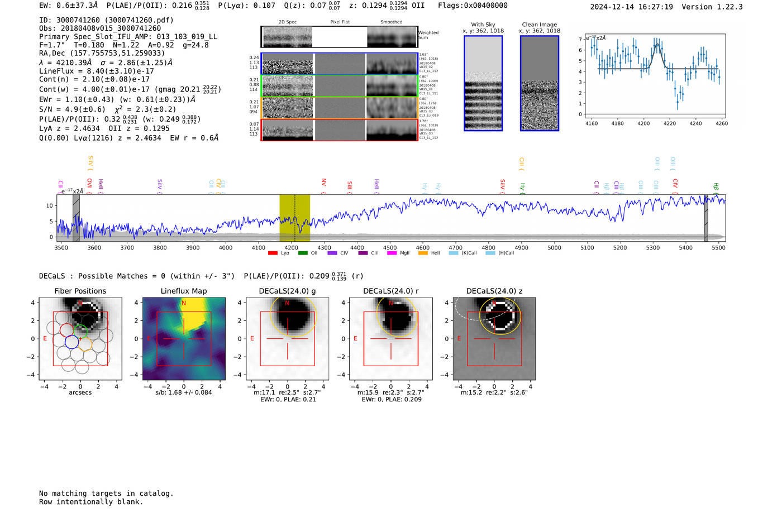Click the 'Row intentionally blank.' text

[91, 502]
